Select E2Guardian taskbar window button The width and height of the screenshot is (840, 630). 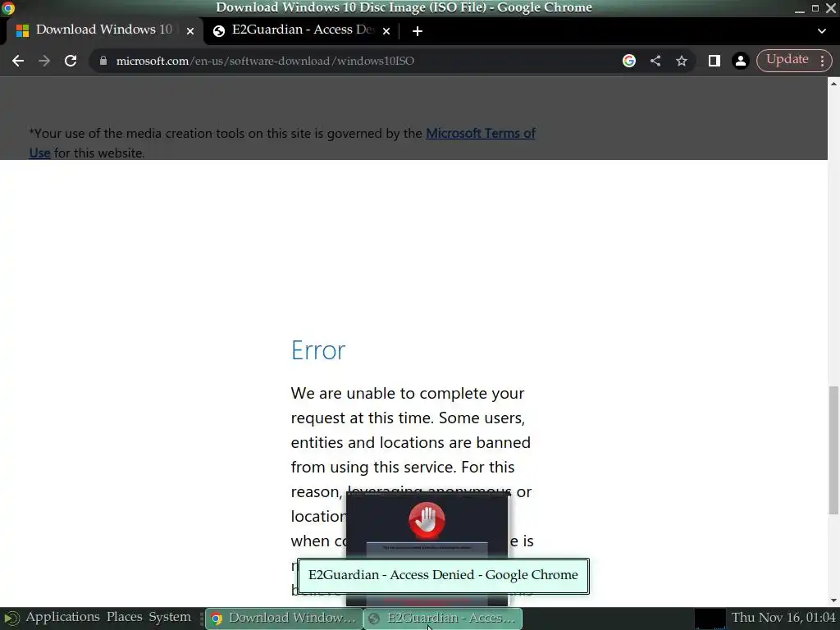tap(444, 619)
